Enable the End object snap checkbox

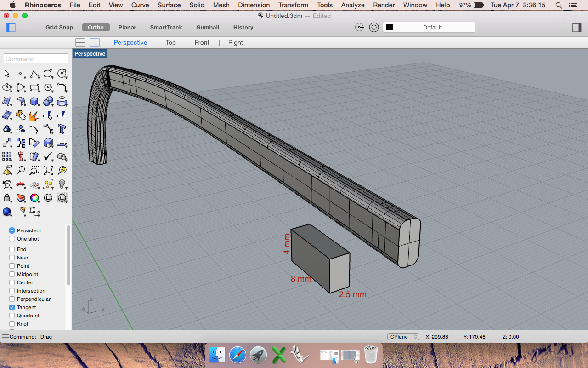12,249
